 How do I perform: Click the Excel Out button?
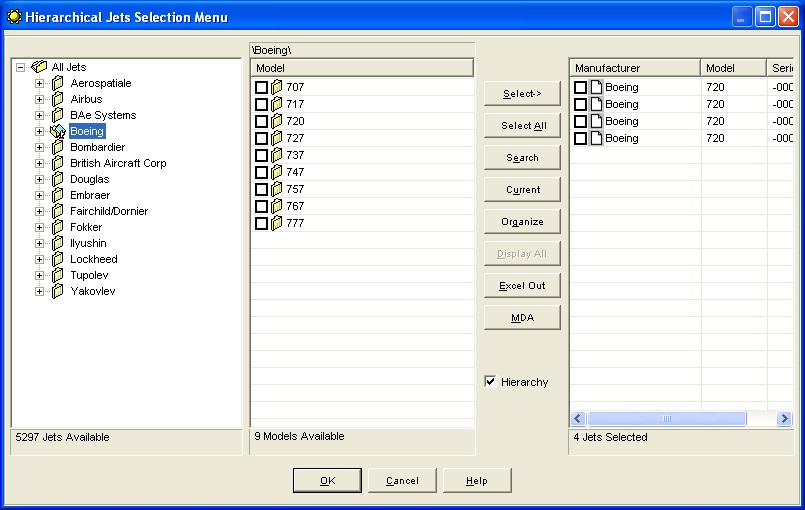[x=522, y=286]
